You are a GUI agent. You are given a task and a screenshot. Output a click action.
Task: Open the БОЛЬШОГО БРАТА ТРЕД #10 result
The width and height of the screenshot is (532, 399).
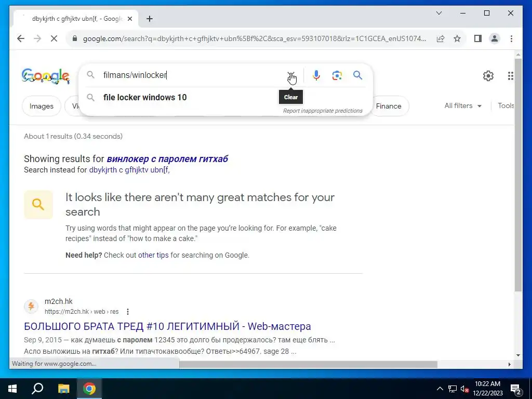pos(167,326)
